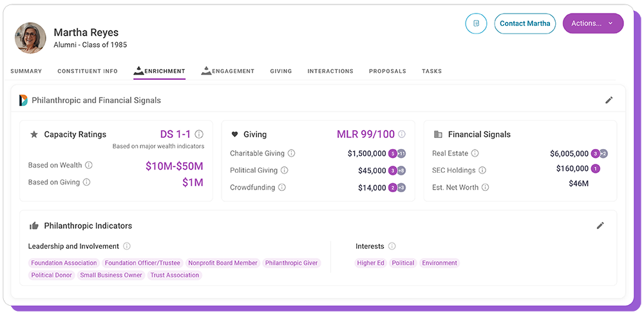
Task: Click the pencil icon in Philanthropic Indicators
Action: [600, 226]
